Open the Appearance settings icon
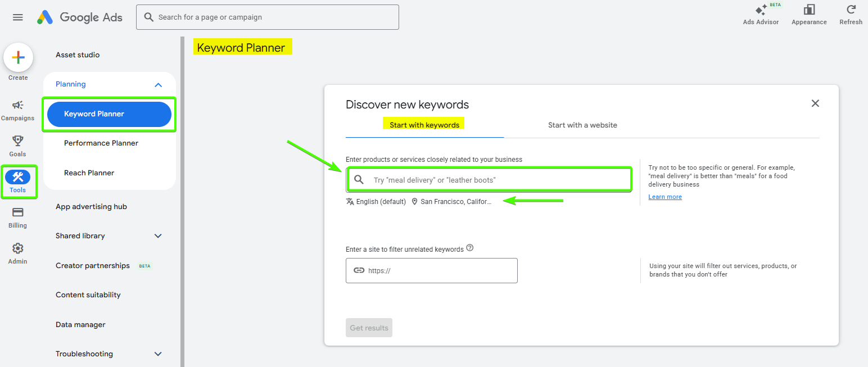This screenshot has height=367, width=868. coord(808,11)
